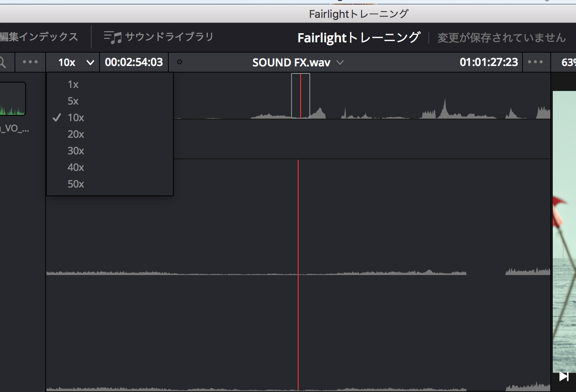Set waveform zoom to 30x

pyautogui.click(x=75, y=151)
